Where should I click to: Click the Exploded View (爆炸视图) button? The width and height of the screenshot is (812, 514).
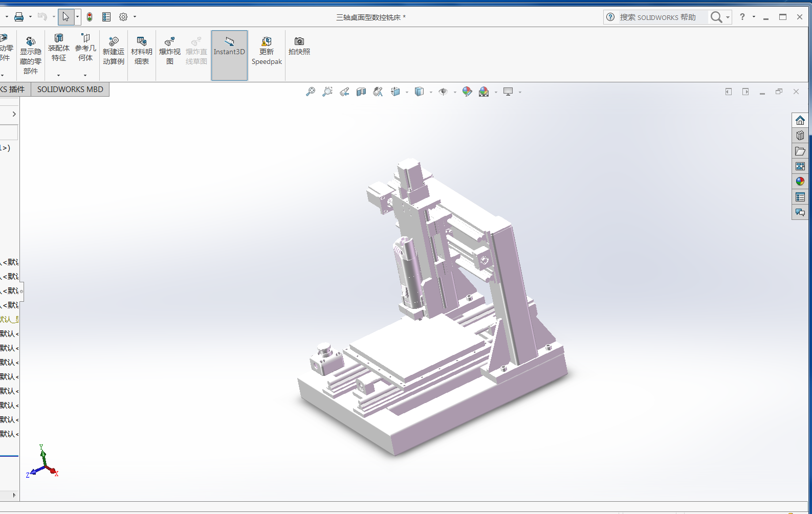(x=169, y=51)
